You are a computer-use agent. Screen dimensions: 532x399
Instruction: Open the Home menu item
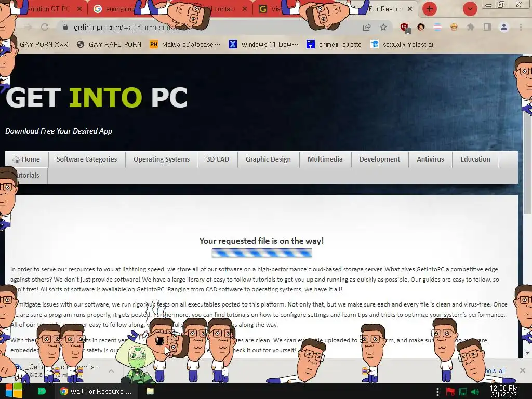click(27, 159)
